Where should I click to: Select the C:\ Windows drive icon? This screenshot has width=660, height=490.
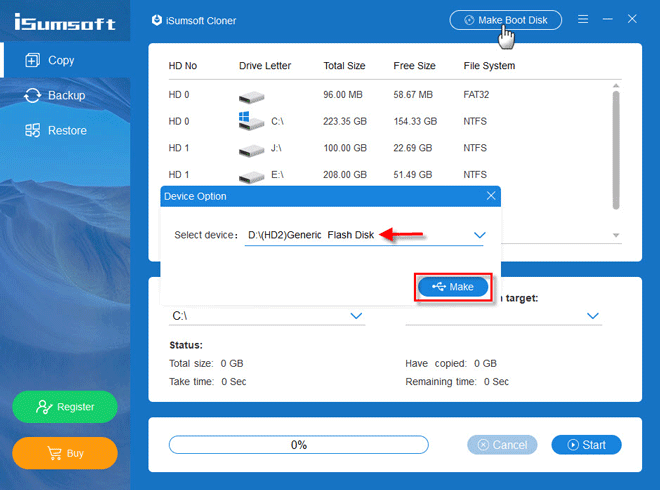pyautogui.click(x=251, y=121)
